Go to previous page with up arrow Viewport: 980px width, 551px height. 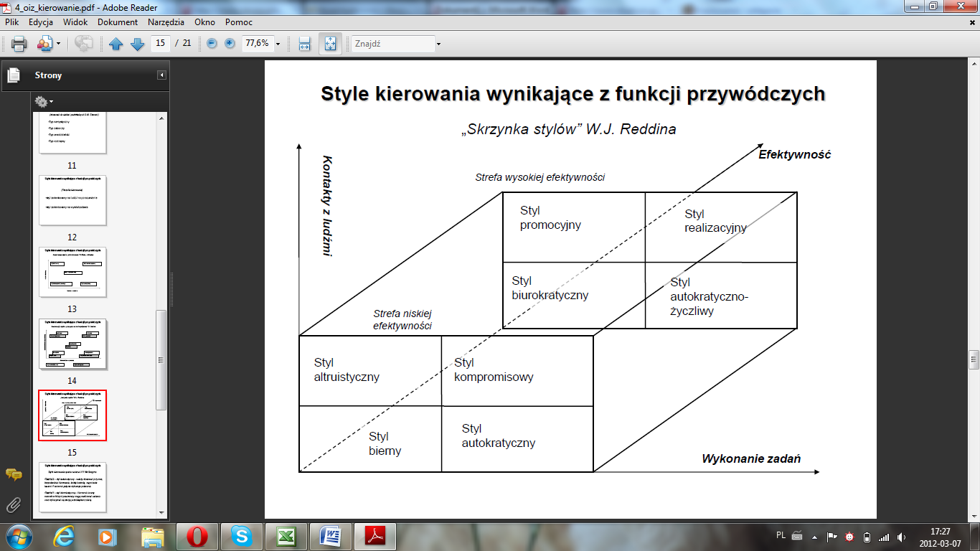point(116,44)
